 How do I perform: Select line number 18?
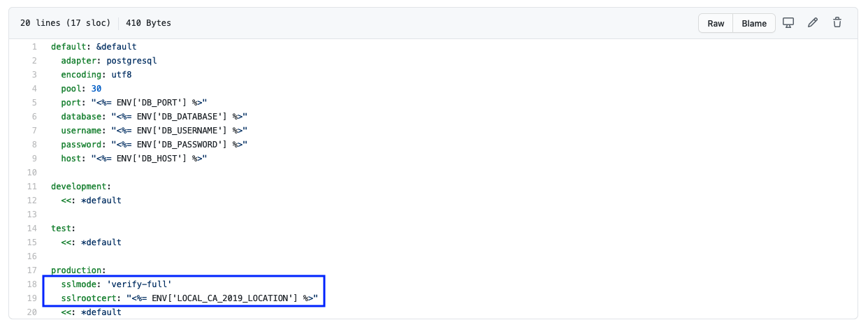(x=32, y=284)
